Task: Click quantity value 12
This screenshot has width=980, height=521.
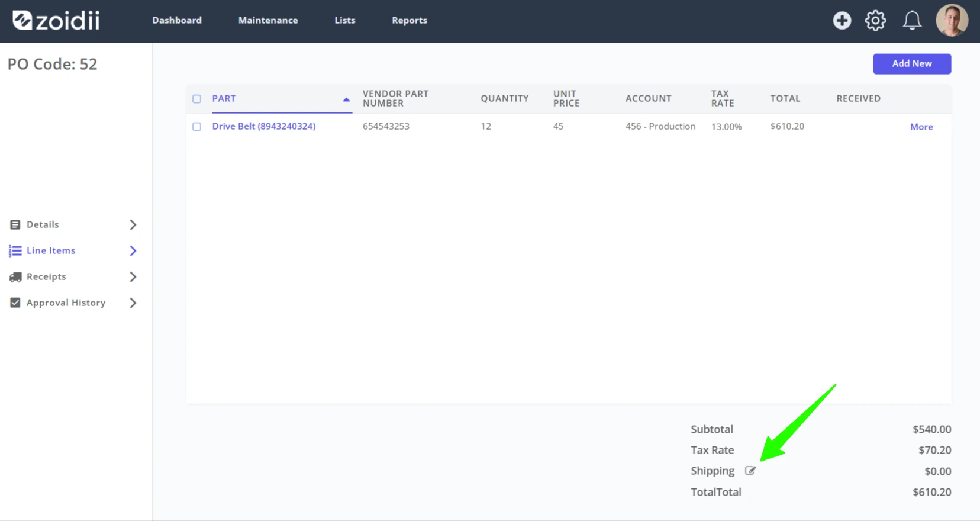Action: (x=486, y=126)
